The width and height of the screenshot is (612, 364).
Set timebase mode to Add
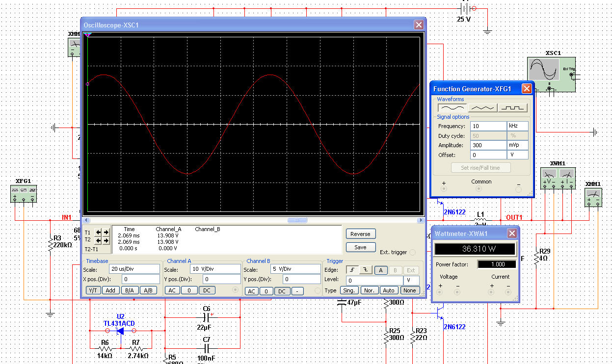(111, 290)
